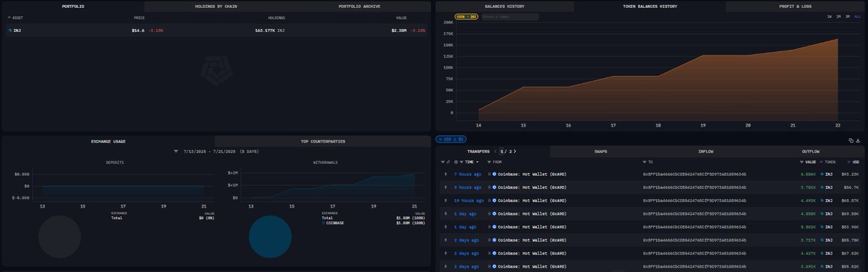Click the COIN = INJ filter chip
Viewport: 868px width, 272px height.
(466, 17)
